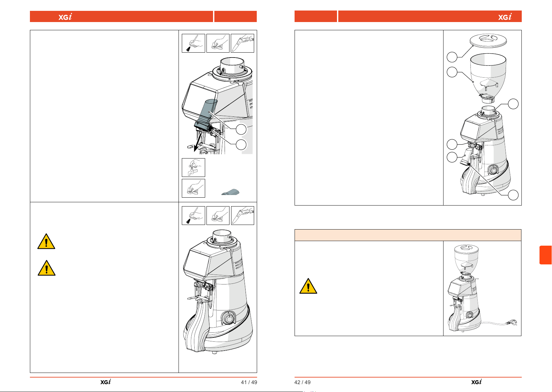
Task: Click the XGi logo in page 42 footer
Action: (x=476, y=382)
